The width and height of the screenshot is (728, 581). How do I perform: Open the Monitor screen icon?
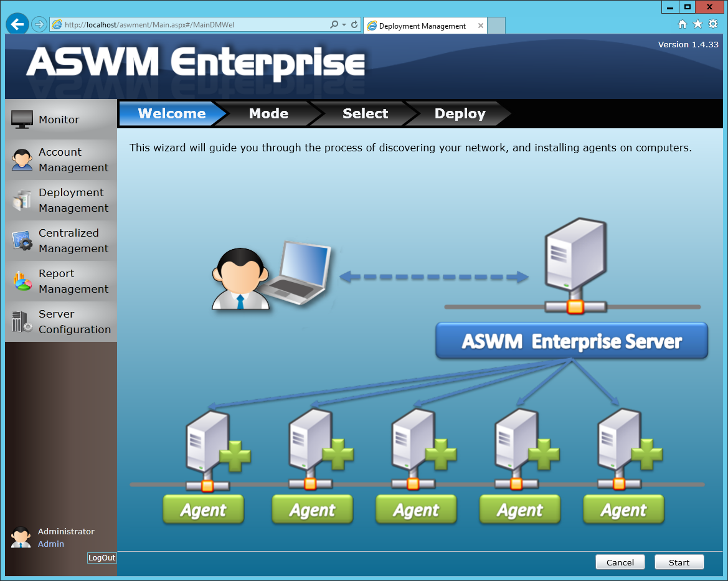[22, 120]
